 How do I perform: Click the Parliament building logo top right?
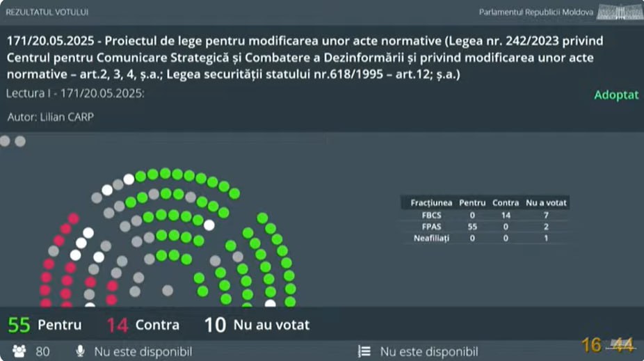click(x=620, y=12)
